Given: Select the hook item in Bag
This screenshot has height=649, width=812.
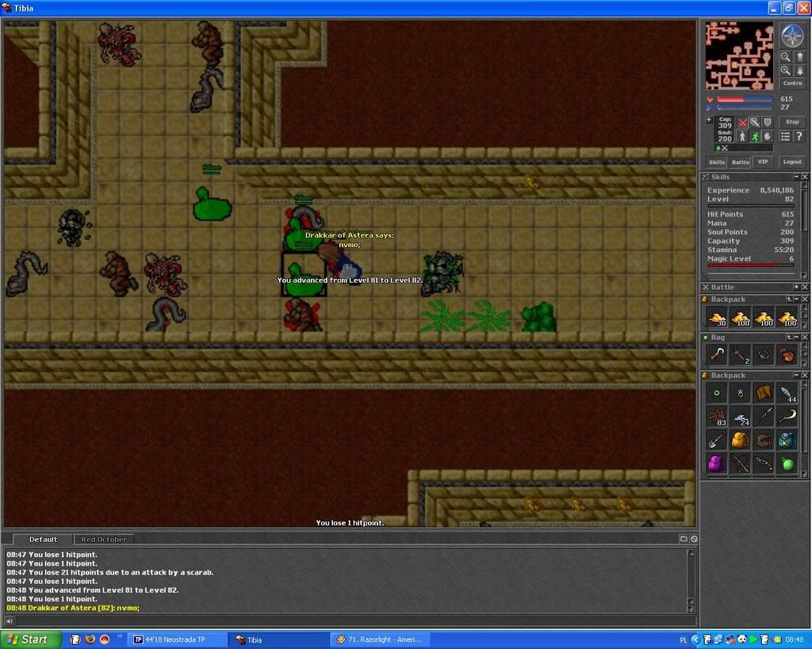Looking at the screenshot, I should click(717, 356).
